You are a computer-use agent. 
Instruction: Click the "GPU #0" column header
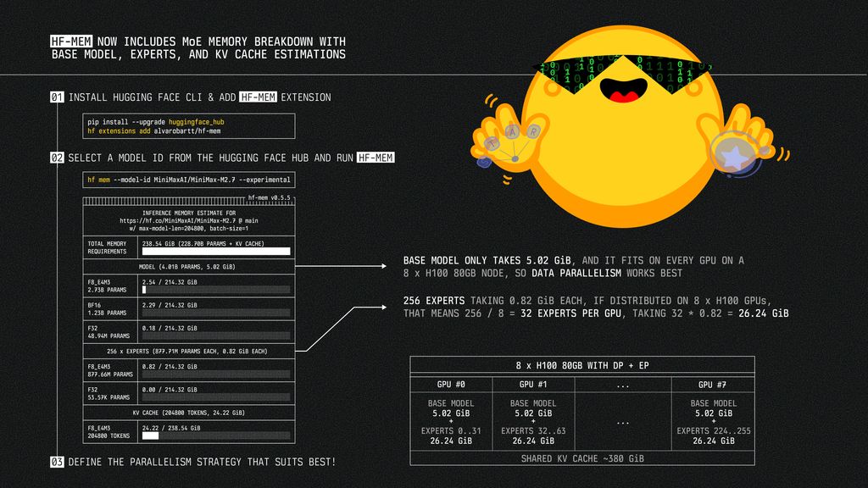pyautogui.click(x=451, y=384)
